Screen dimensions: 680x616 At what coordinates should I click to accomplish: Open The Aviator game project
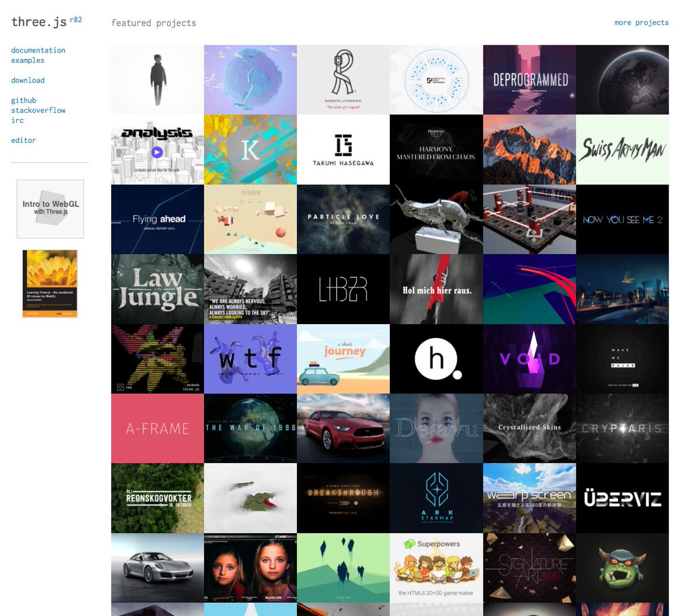point(250,219)
